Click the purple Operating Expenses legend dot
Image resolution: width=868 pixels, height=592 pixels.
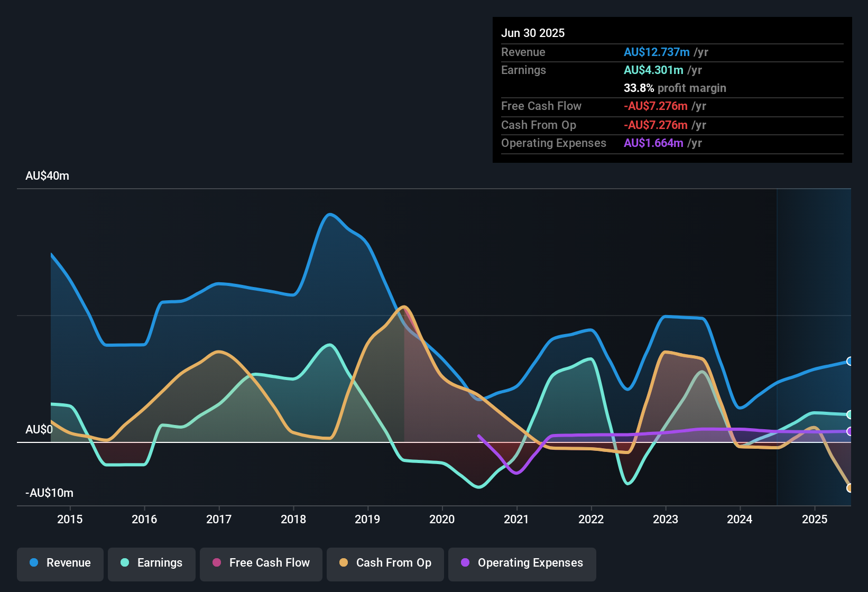[x=465, y=563]
